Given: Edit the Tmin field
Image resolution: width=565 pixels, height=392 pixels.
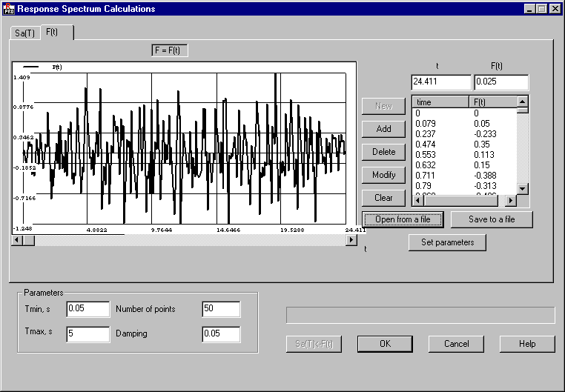Looking at the screenshot, I should click(x=88, y=309).
